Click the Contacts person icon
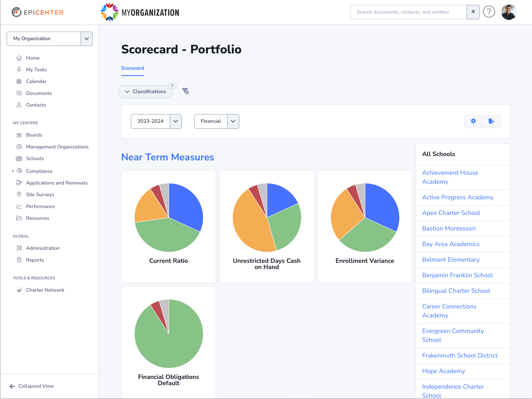The width and height of the screenshot is (532, 399). click(x=19, y=105)
